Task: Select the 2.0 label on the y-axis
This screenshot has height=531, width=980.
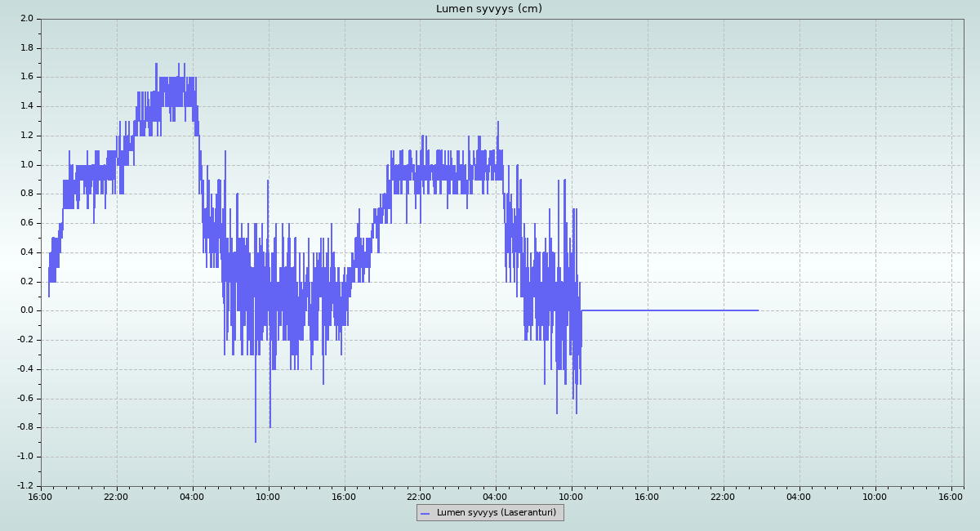Action: pyautogui.click(x=26, y=18)
